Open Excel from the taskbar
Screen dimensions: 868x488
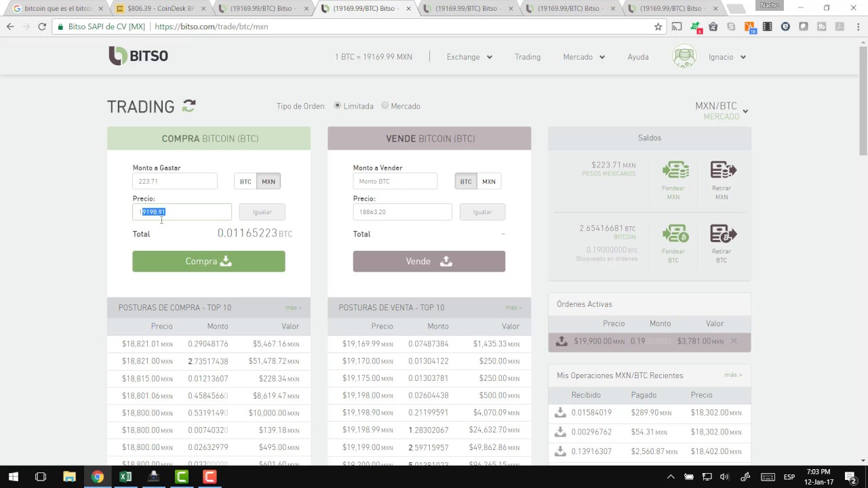click(x=125, y=476)
